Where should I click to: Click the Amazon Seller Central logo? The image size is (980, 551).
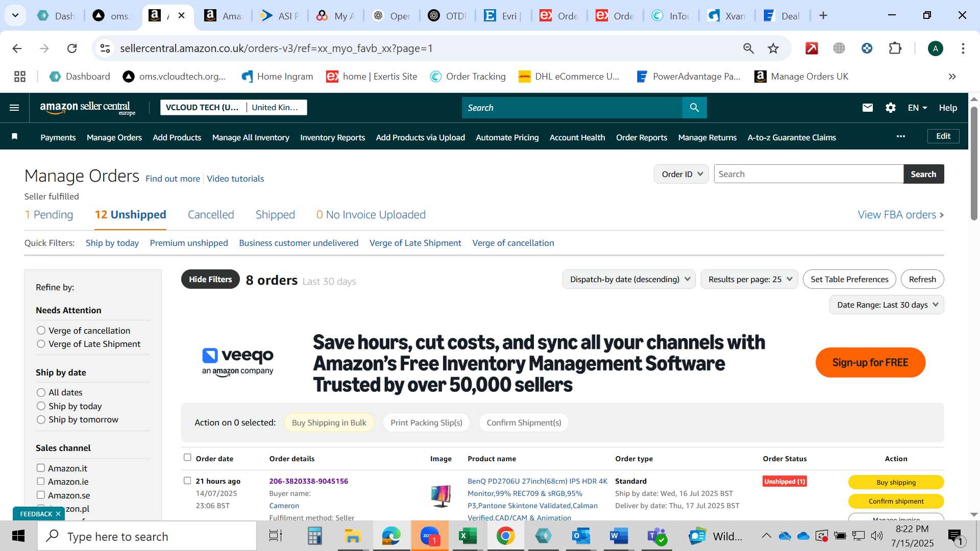[88, 108]
